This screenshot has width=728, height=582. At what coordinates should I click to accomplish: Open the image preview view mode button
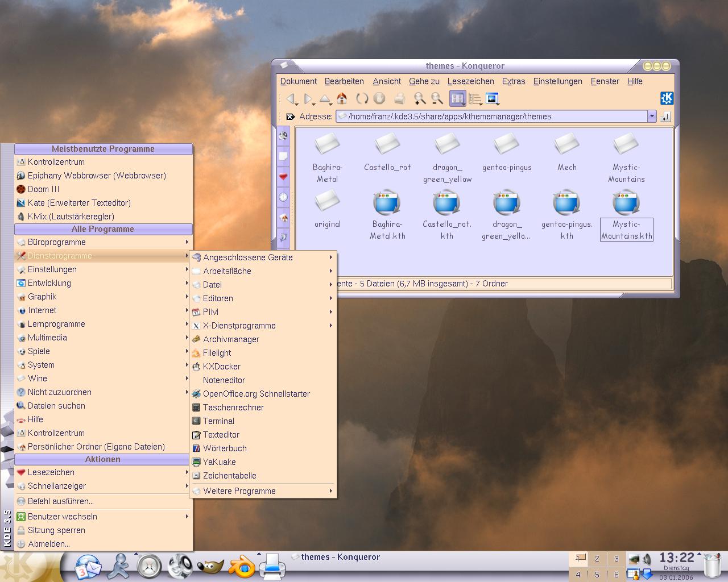click(x=493, y=98)
